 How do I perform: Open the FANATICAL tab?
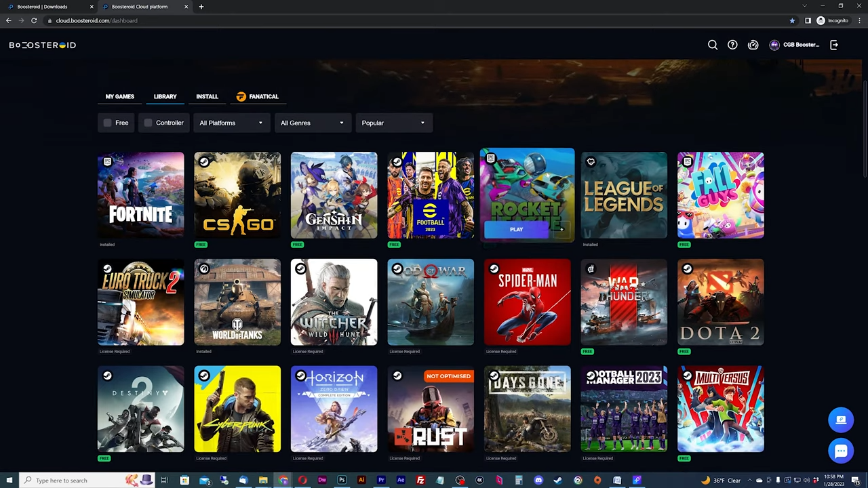(x=258, y=96)
